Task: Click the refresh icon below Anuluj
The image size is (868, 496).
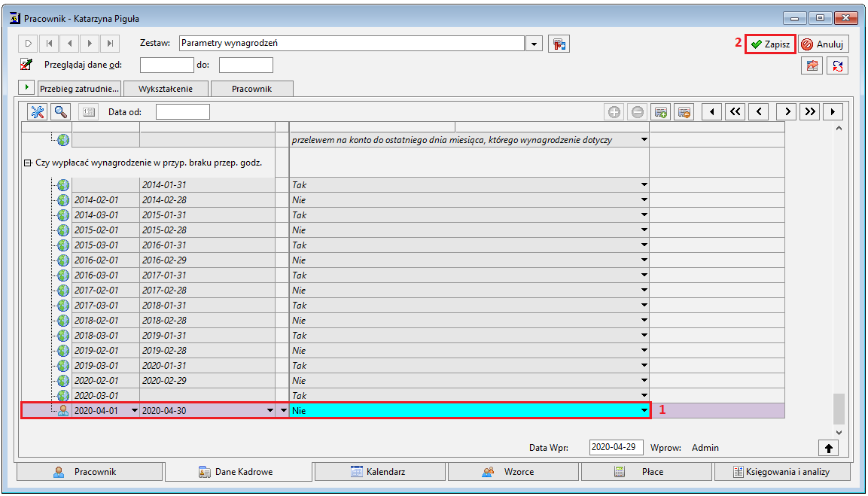Action: pos(838,66)
